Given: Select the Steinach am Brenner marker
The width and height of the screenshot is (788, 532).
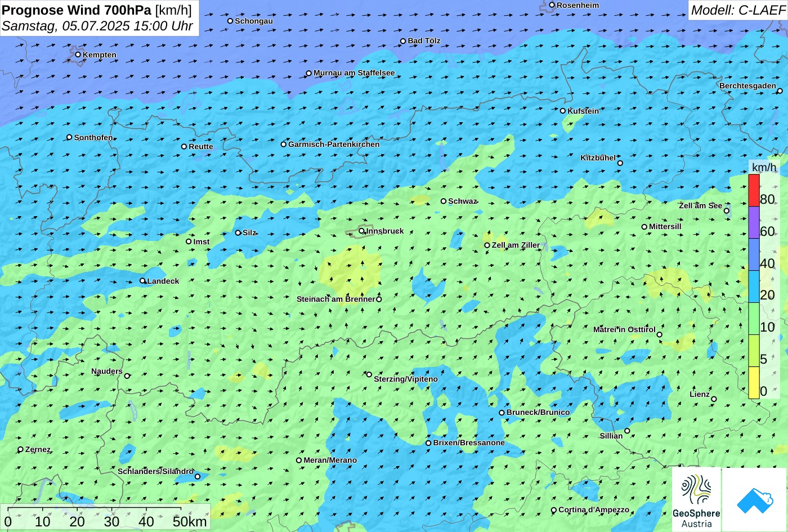Looking at the screenshot, I should point(379,299).
